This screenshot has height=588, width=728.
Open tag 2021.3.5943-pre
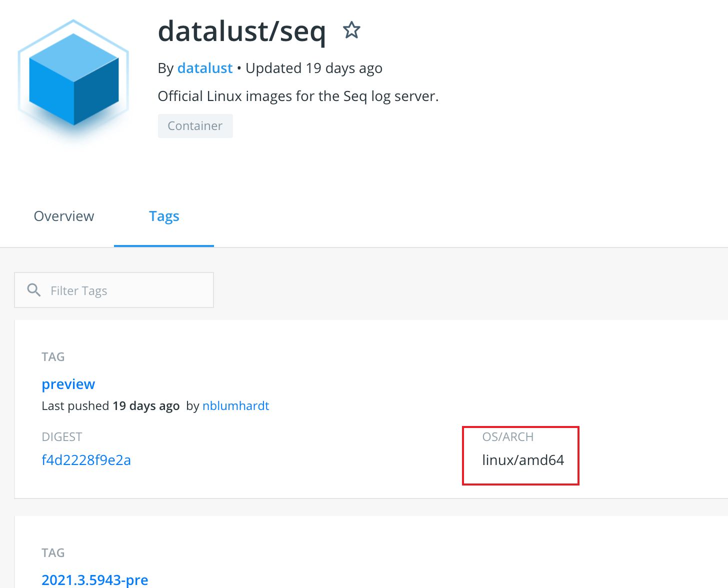click(94, 579)
